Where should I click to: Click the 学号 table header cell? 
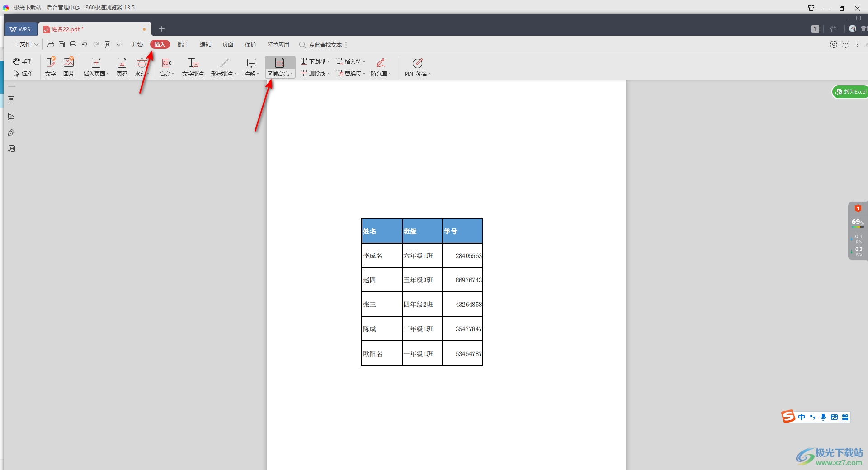[x=462, y=231]
